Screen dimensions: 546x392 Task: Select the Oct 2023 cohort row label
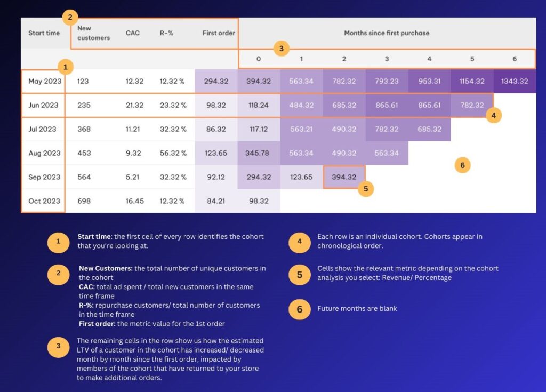click(44, 201)
